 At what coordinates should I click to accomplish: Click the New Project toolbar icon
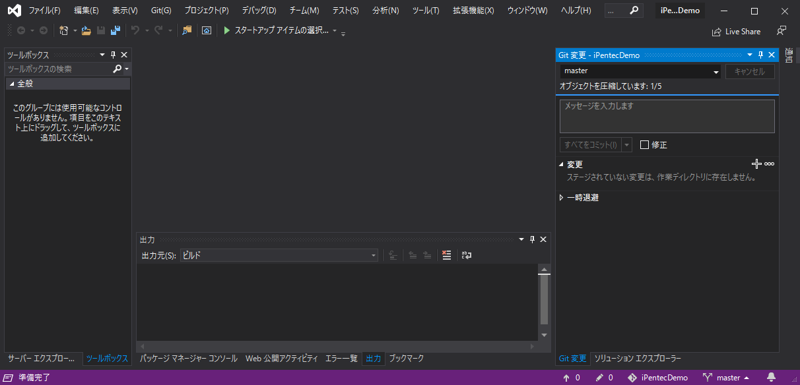coord(64,31)
